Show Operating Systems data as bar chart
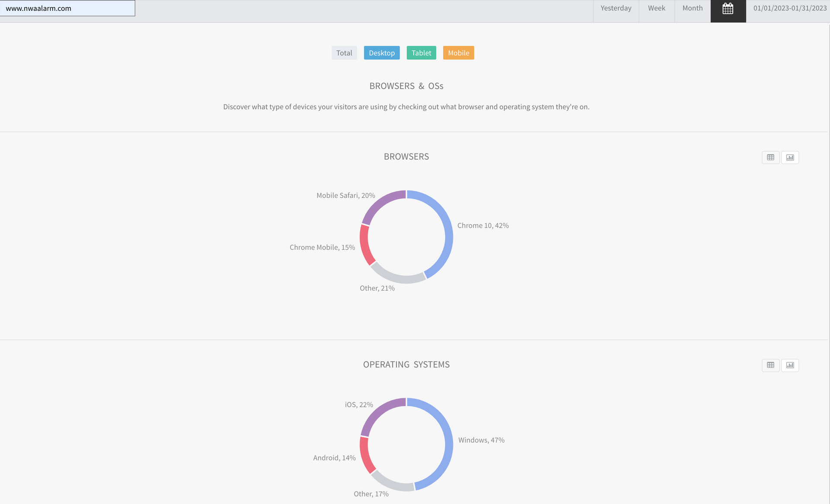This screenshot has width=830, height=504. pos(790,365)
